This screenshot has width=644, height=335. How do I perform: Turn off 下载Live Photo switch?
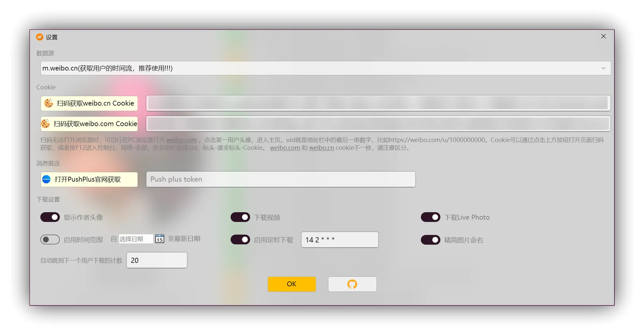pos(430,217)
